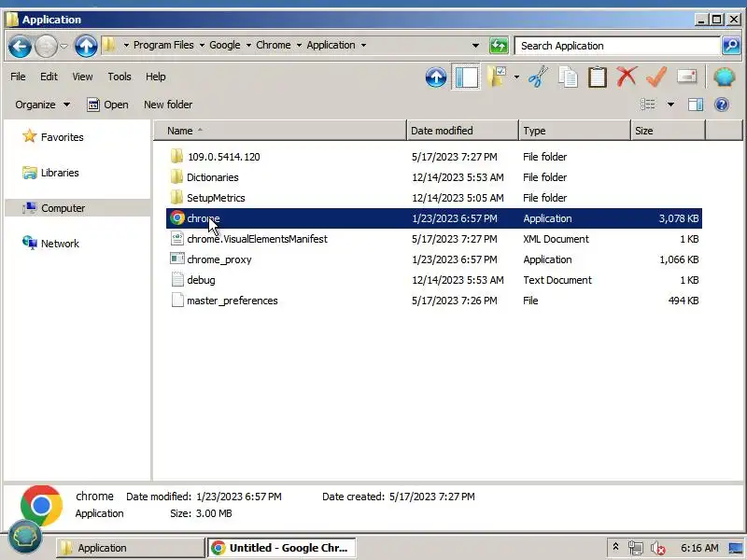Image resolution: width=747 pixels, height=560 pixels.
Task: Expand dropdown arrow after Application breadcrumb
Action: pyautogui.click(x=363, y=45)
